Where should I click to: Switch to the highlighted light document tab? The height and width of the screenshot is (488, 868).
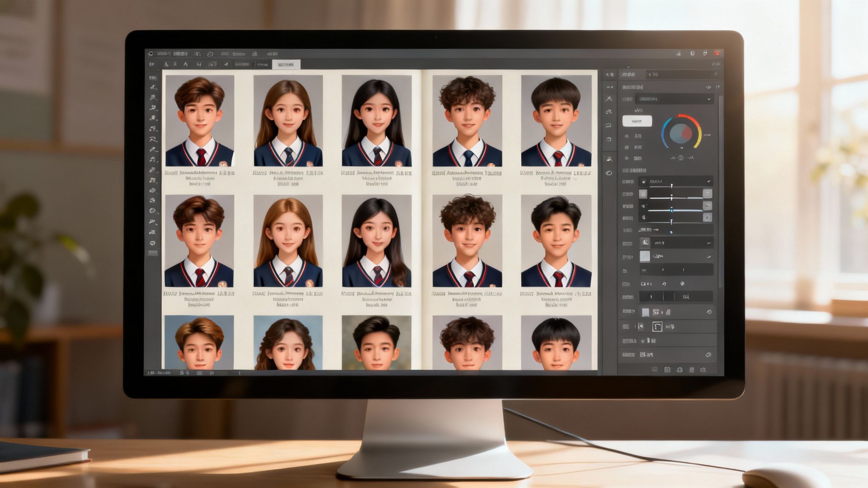[x=286, y=65]
